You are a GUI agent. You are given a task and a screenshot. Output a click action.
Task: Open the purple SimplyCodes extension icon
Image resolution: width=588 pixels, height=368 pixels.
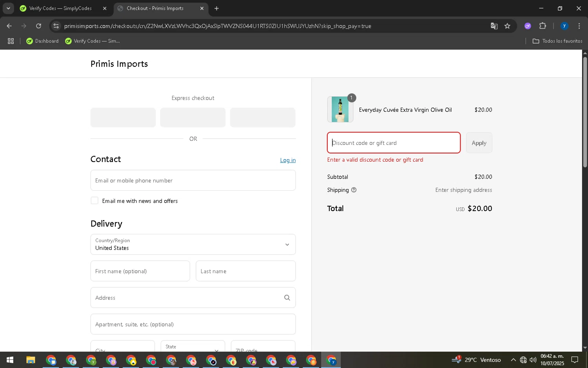[528, 26]
